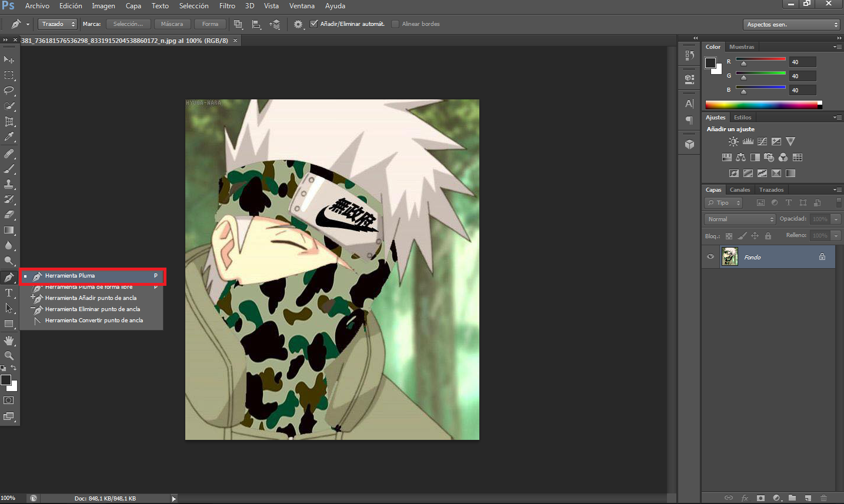Select the History Brush tool

coord(9,199)
